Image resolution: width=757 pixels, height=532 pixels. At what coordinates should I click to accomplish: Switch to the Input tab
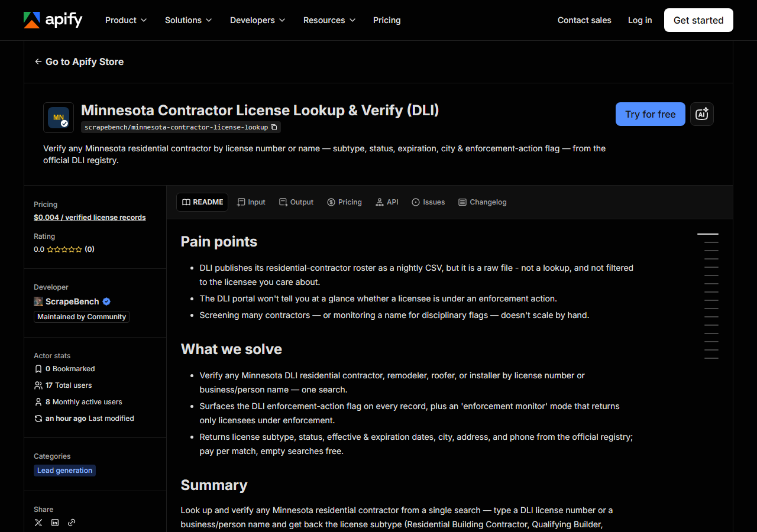click(251, 202)
